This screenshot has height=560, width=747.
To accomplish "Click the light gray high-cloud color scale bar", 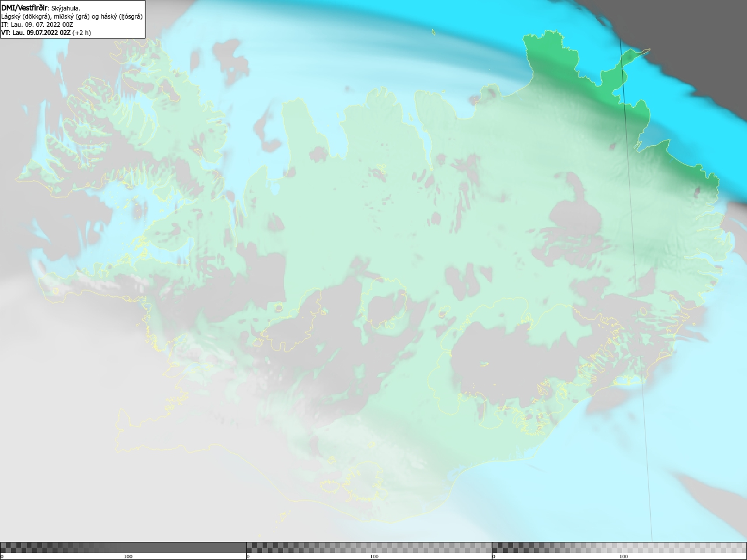I will click(619, 548).
